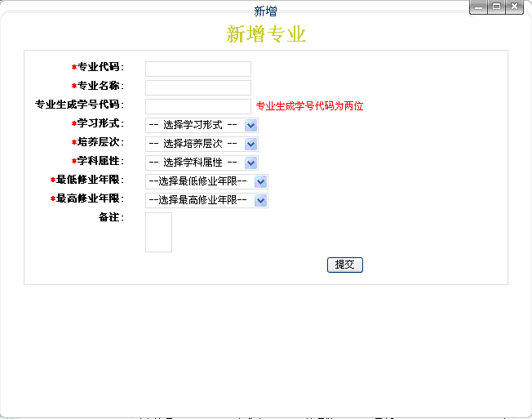Click the 新增 window title text
The image size is (532, 419).
(x=266, y=11)
